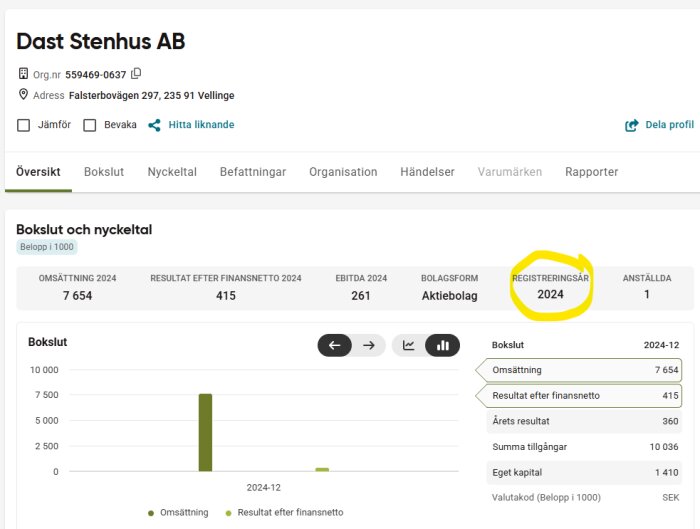The image size is (700, 529).
Task: Go to next period with right arrow
Action: click(x=369, y=346)
